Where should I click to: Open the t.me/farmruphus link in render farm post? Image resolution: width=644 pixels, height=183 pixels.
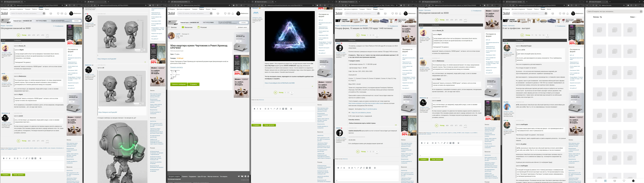pyautogui.click(x=370, y=109)
